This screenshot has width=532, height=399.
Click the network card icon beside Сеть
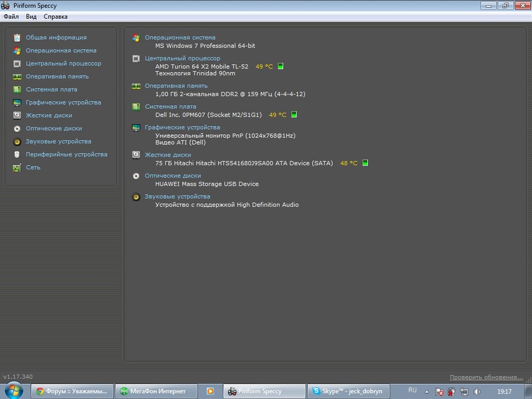coord(17,167)
